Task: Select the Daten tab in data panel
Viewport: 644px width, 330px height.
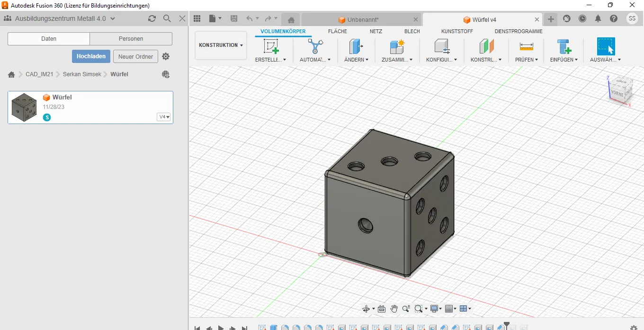Action: click(49, 39)
